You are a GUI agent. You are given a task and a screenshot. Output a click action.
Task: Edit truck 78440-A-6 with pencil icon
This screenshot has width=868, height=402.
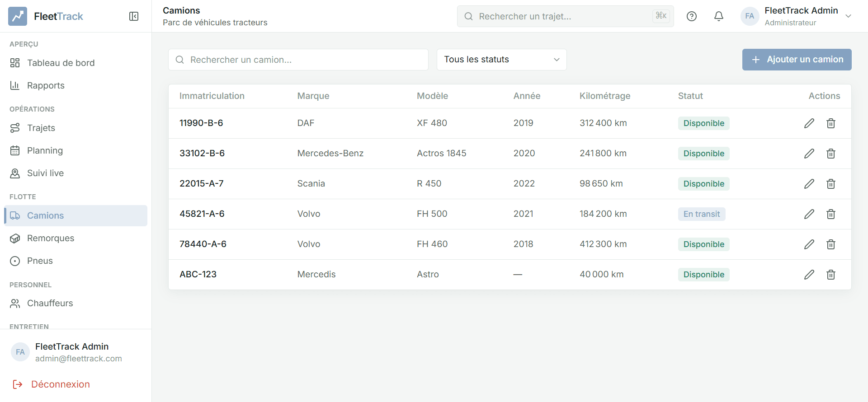pyautogui.click(x=809, y=244)
